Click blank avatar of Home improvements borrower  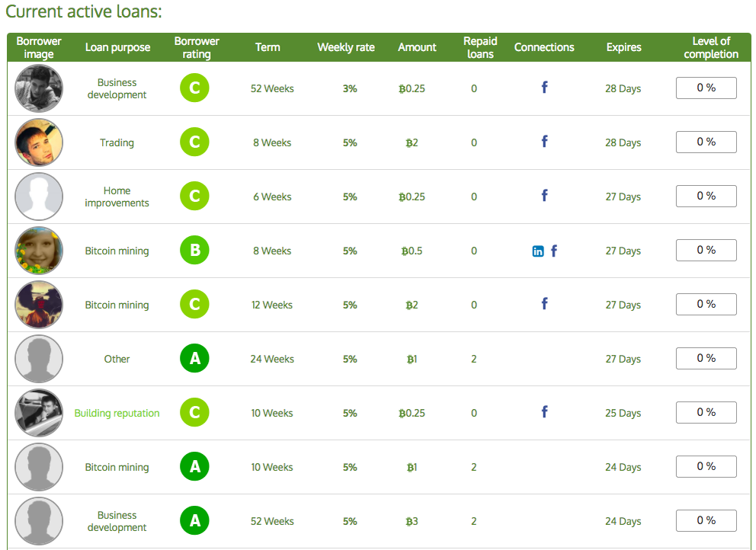click(39, 197)
